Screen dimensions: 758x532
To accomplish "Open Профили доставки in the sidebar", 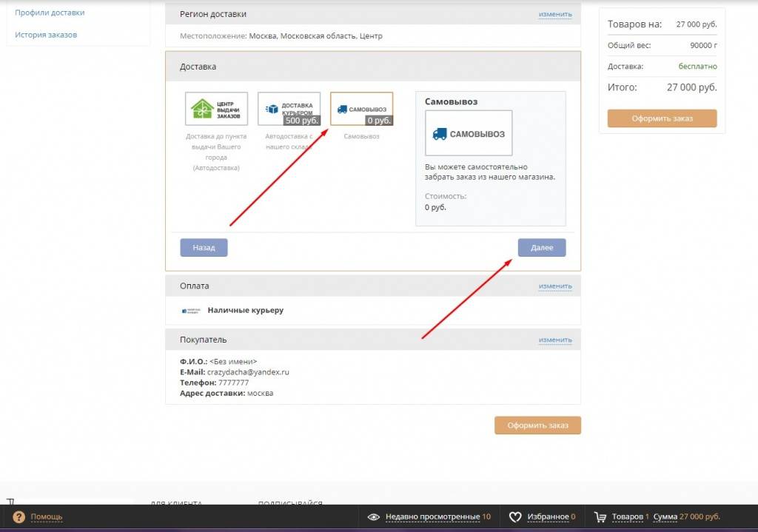I will click(50, 13).
